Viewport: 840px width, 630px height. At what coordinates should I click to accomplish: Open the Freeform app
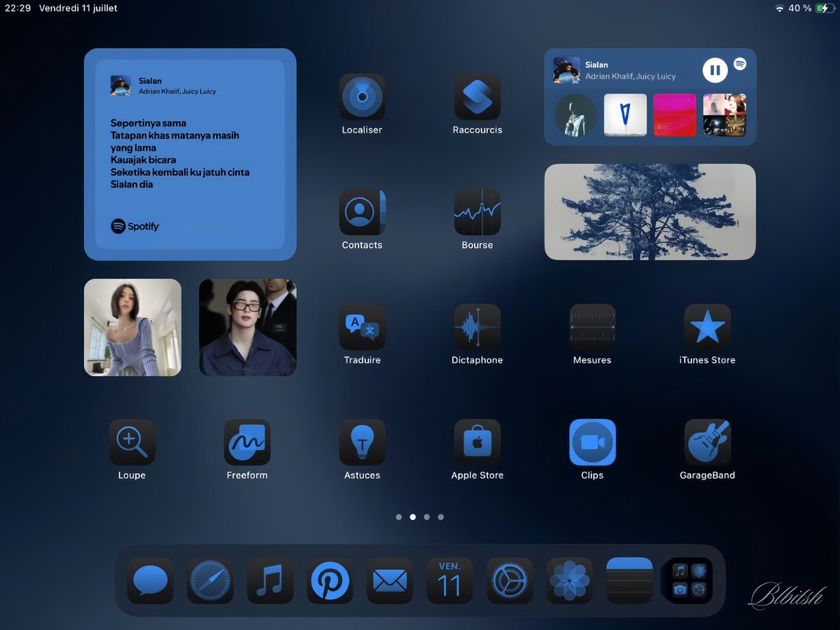tap(247, 442)
